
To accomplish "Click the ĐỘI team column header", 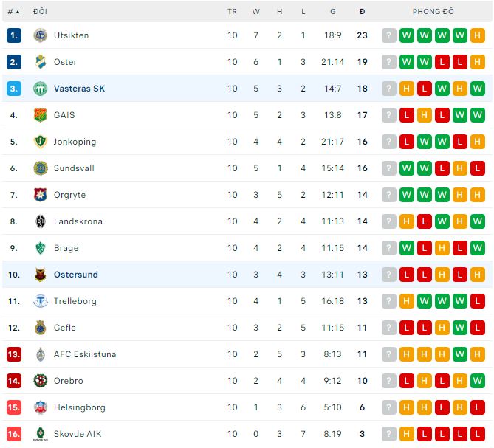I will (40, 12).
